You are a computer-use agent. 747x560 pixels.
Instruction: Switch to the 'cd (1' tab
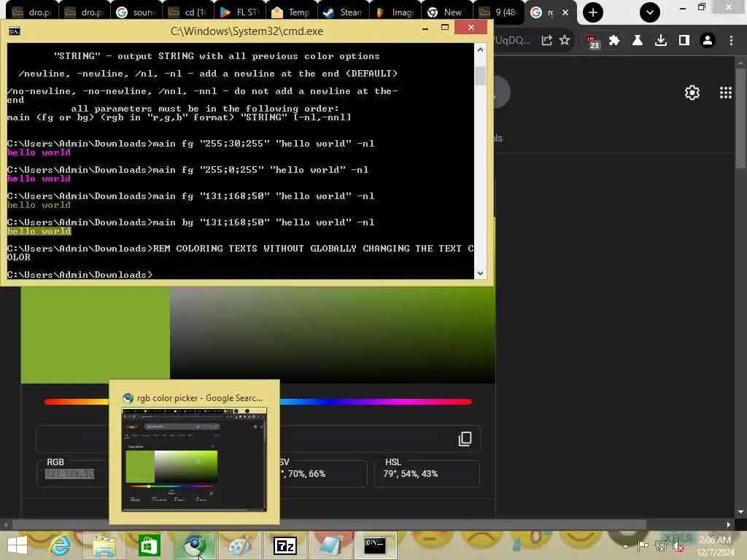pos(188,12)
